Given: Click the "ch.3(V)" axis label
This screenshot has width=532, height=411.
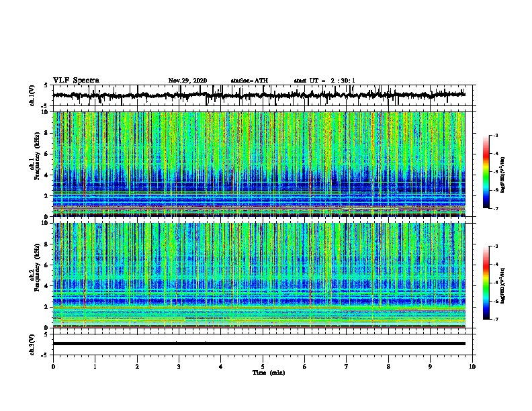Looking at the screenshot, I should (x=32, y=345).
